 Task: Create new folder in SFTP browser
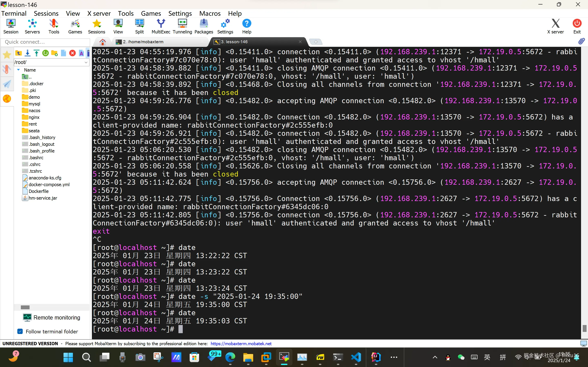[55, 53]
